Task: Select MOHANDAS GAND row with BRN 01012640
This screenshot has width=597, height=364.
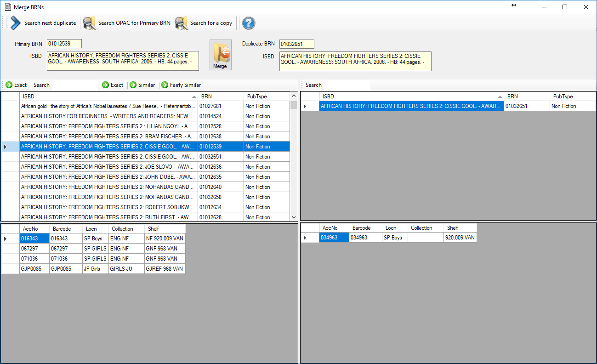Action: (x=145, y=187)
